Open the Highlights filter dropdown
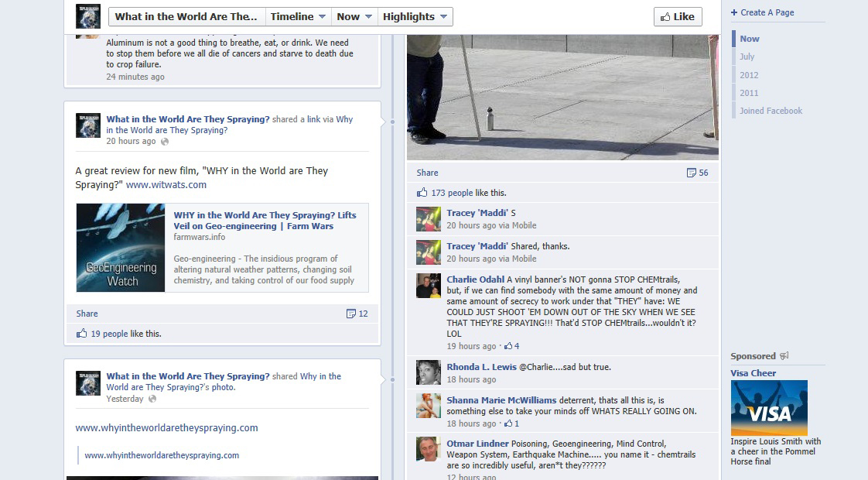 (x=415, y=16)
